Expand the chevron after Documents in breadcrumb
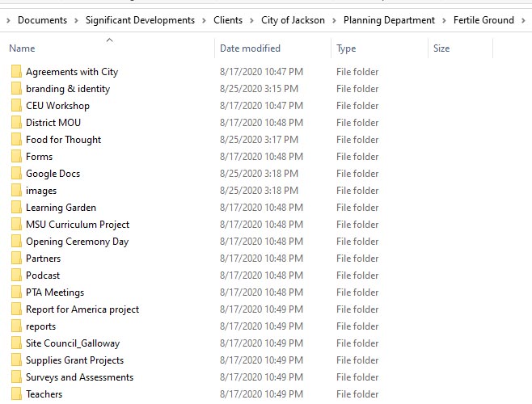 pyautogui.click(x=76, y=21)
